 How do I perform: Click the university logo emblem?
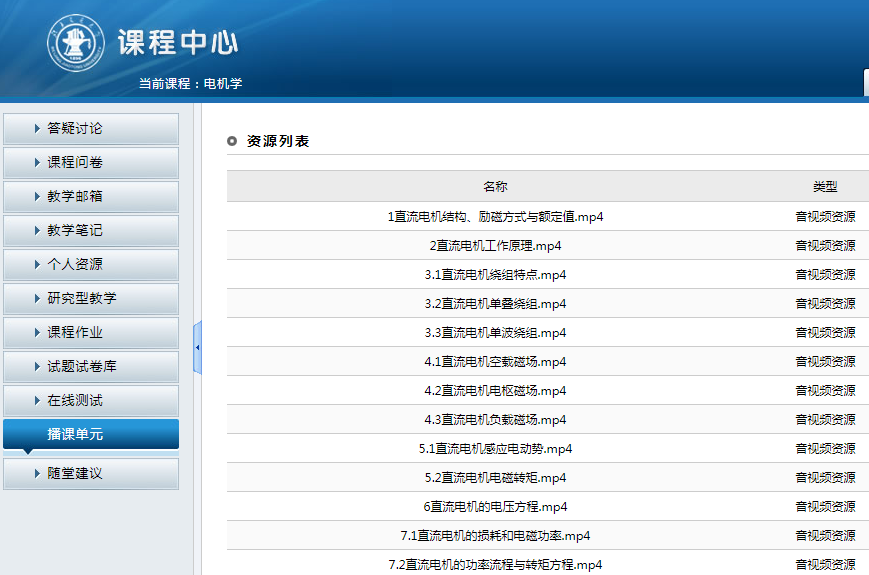coord(77,44)
